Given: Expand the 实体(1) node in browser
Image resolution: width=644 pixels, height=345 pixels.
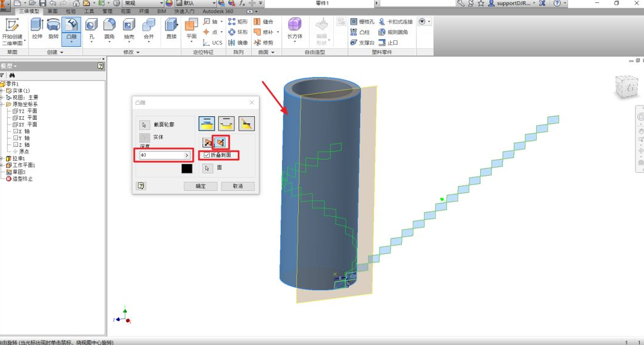Looking at the screenshot, I should tap(2, 91).
